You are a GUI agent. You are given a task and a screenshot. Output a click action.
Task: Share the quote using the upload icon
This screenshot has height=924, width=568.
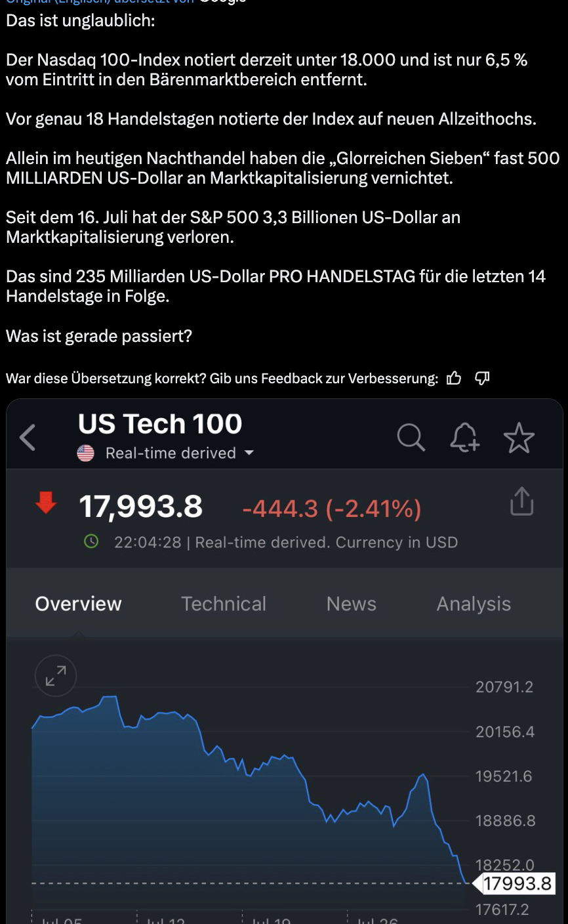click(x=521, y=501)
